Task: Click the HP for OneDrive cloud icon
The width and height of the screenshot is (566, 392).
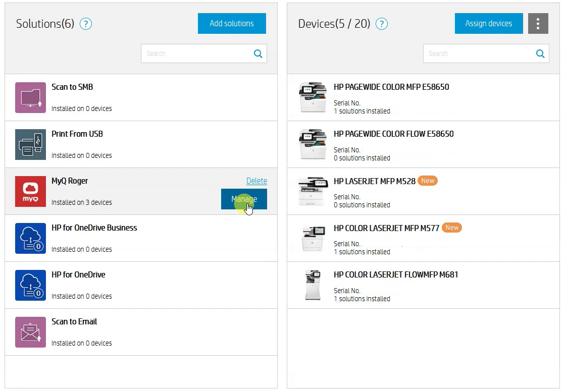Action: pyautogui.click(x=30, y=285)
